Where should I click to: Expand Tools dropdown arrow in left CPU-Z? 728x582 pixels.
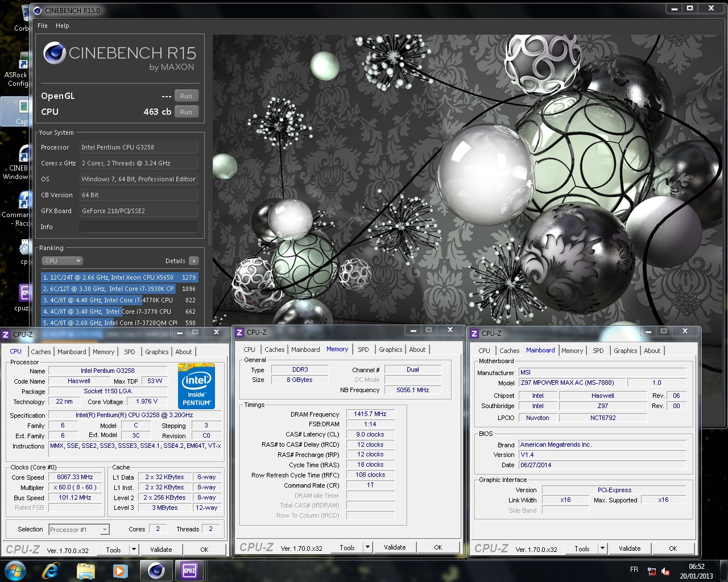point(134,550)
